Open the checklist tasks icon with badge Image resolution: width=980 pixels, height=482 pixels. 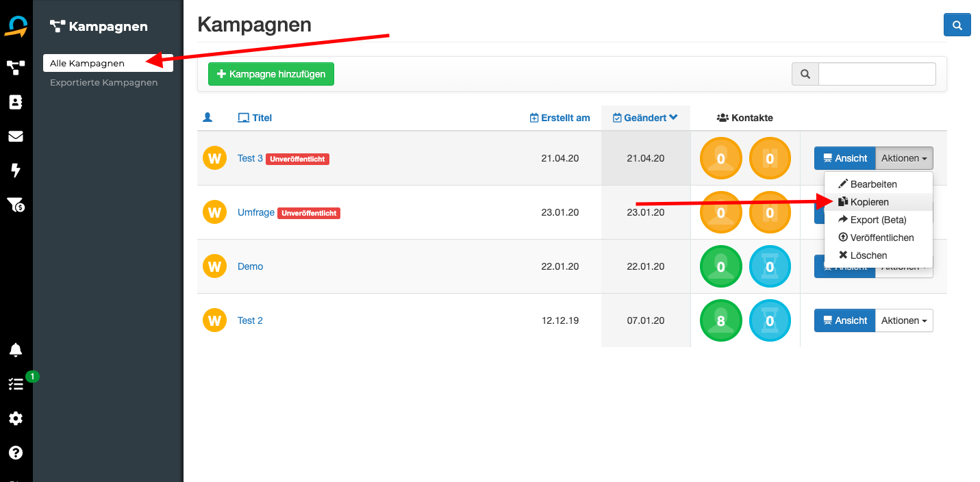point(16,384)
